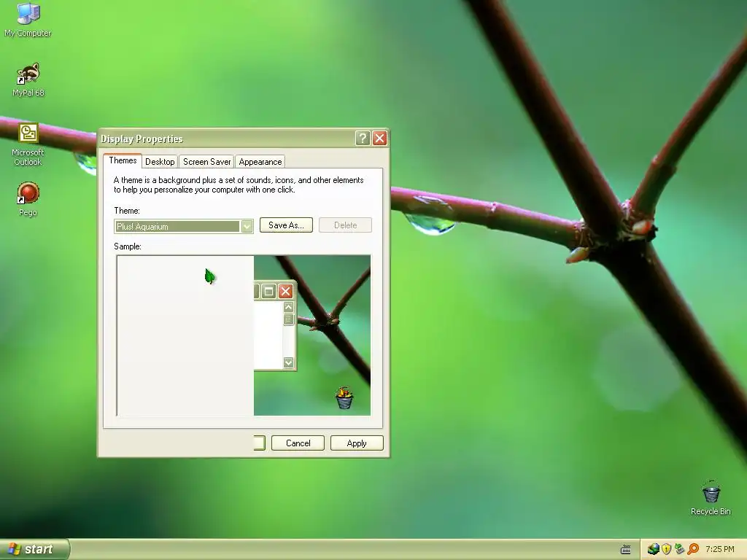Click the sample scrollbar down arrow
747x560 pixels.
pyautogui.click(x=288, y=362)
